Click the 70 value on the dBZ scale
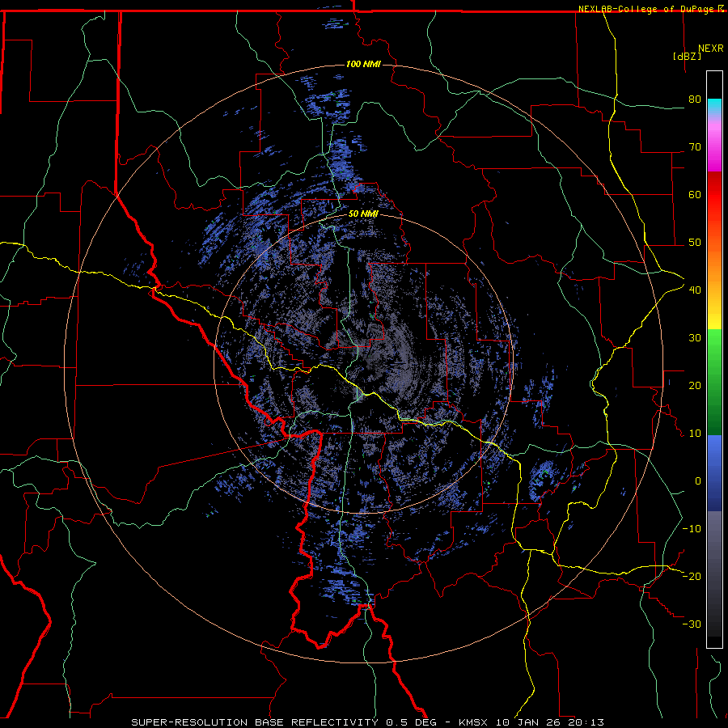Image resolution: width=728 pixels, height=728 pixels. 695,146
